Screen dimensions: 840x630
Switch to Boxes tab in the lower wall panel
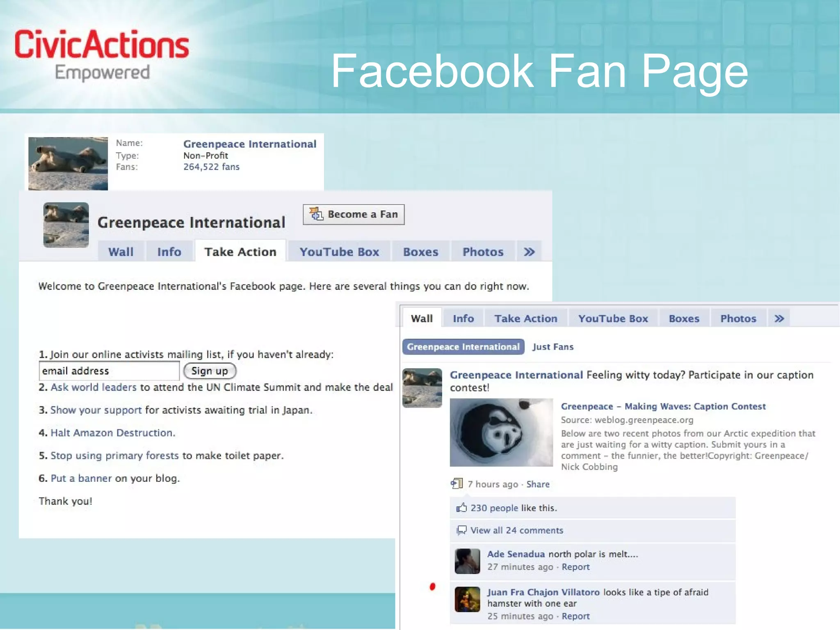tap(684, 318)
